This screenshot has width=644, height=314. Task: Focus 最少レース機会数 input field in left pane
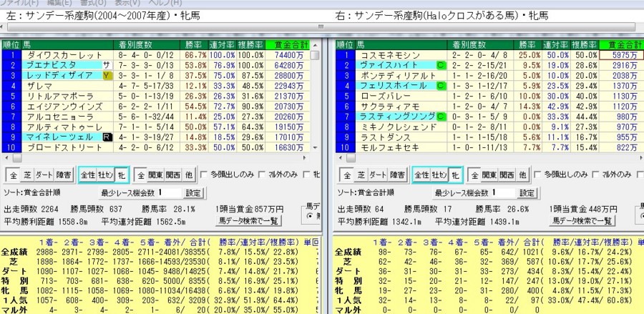(169, 193)
